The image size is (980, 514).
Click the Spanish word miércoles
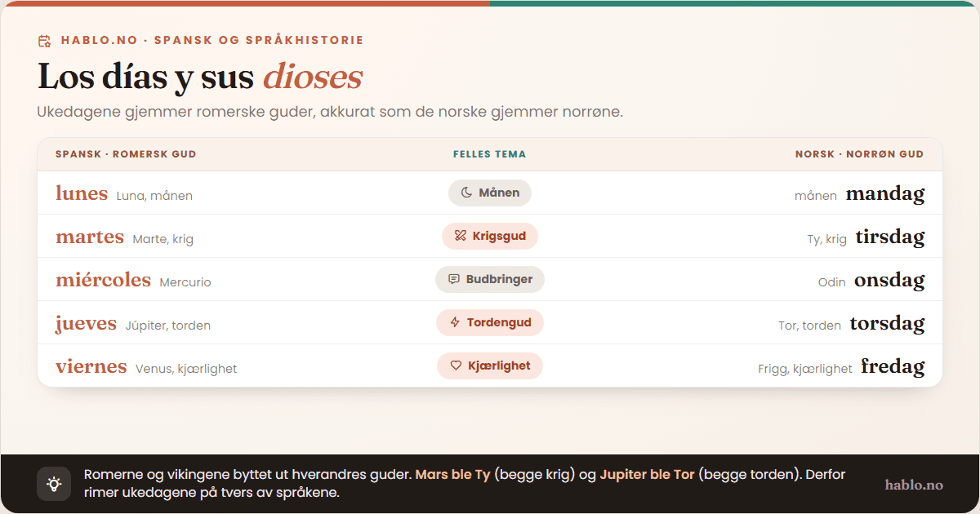(x=103, y=280)
